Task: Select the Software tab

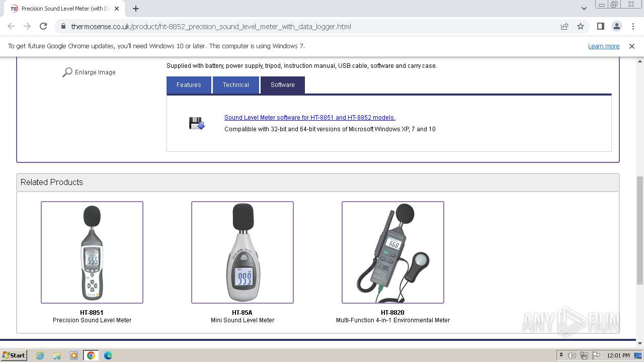Action: [x=283, y=85]
